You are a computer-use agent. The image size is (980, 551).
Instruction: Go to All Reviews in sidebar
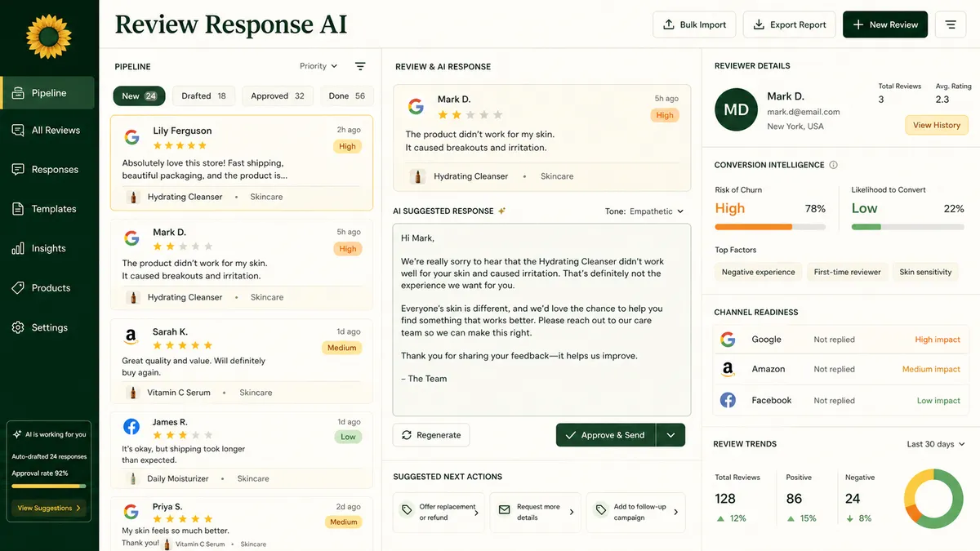pyautogui.click(x=48, y=130)
